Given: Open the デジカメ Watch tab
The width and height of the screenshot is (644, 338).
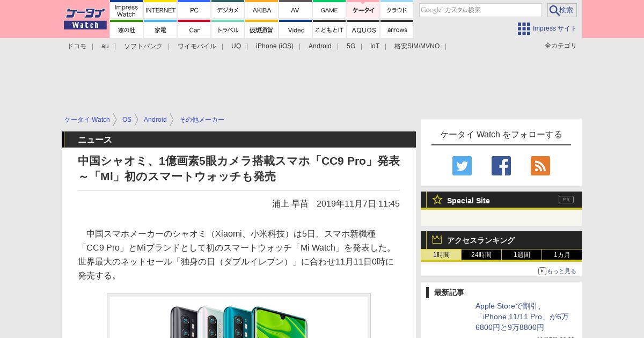Looking at the screenshot, I should (x=228, y=10).
